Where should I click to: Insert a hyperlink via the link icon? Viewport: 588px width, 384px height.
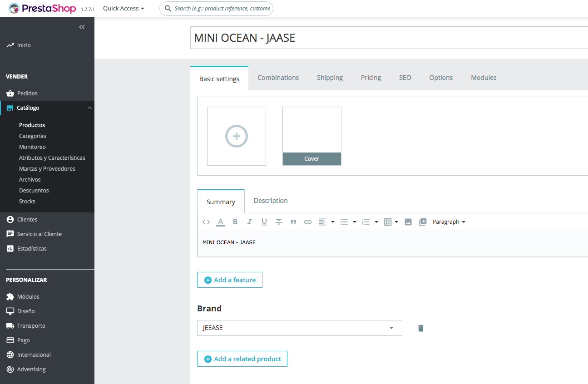point(308,222)
